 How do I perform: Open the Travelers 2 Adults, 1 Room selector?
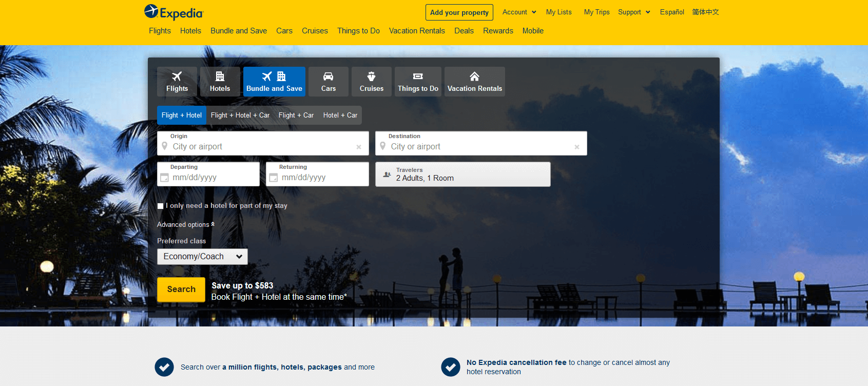[x=463, y=175]
